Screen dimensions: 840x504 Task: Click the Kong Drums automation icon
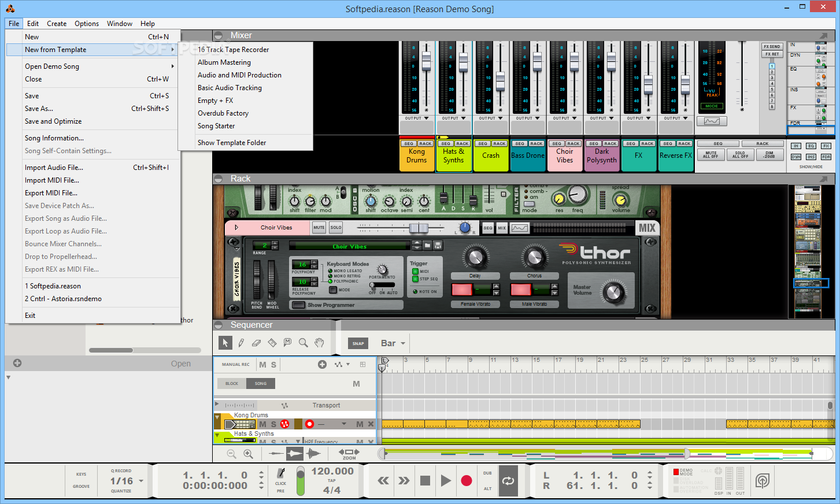click(284, 424)
